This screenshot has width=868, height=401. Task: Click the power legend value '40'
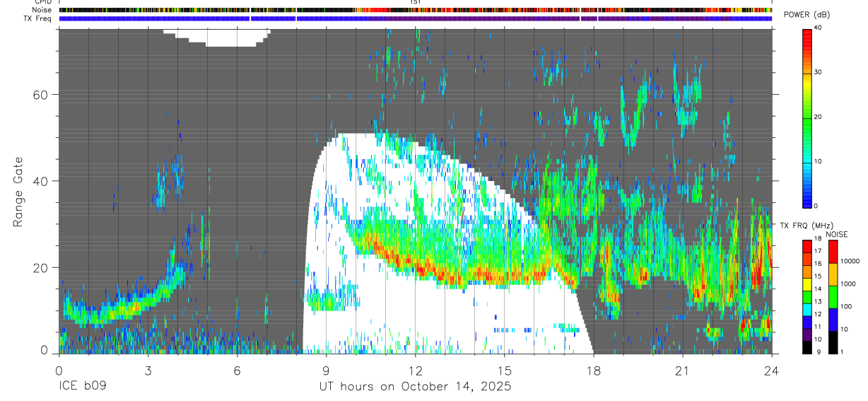pos(818,28)
